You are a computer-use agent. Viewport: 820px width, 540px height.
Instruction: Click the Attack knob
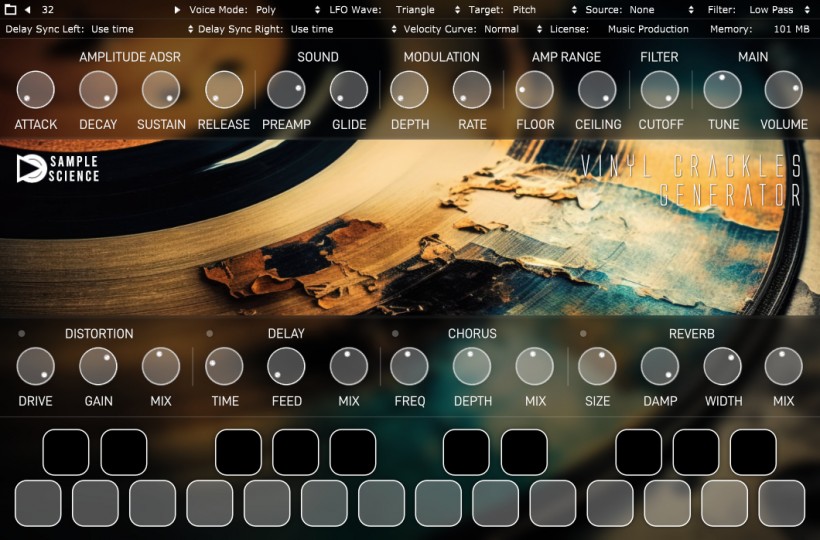tap(35, 90)
